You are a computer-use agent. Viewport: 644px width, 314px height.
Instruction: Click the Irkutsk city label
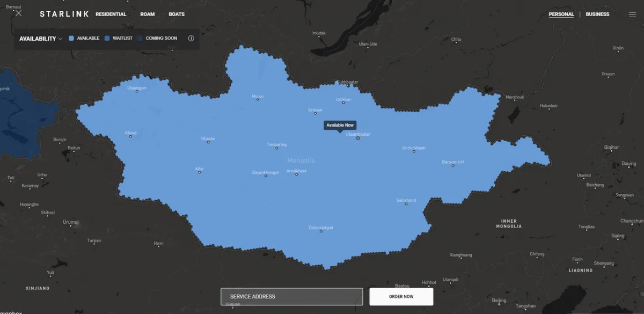coord(319,33)
